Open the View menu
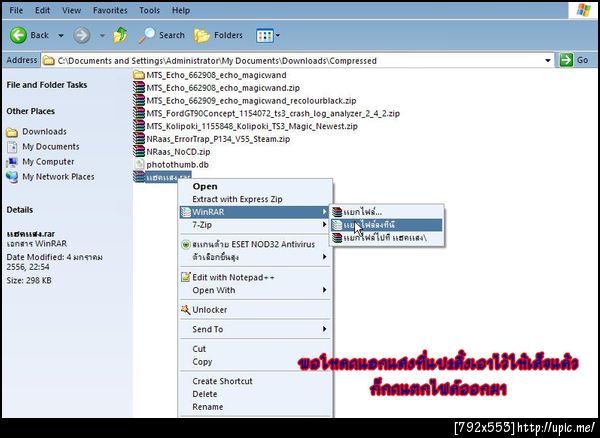The image size is (600, 438). [72, 10]
